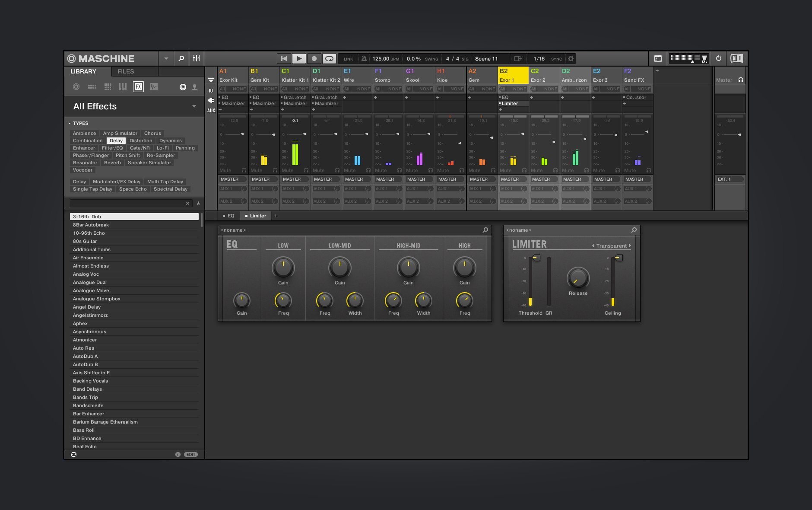Click the EDIT button in browser footer
The height and width of the screenshot is (510, 812).
pos(191,455)
